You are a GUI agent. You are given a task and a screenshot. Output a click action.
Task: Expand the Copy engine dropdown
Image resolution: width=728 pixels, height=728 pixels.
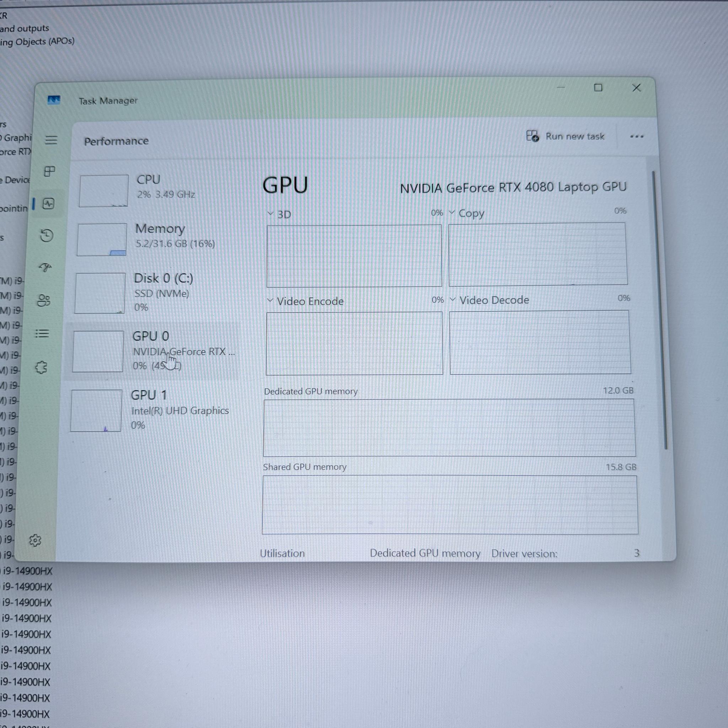466,213
